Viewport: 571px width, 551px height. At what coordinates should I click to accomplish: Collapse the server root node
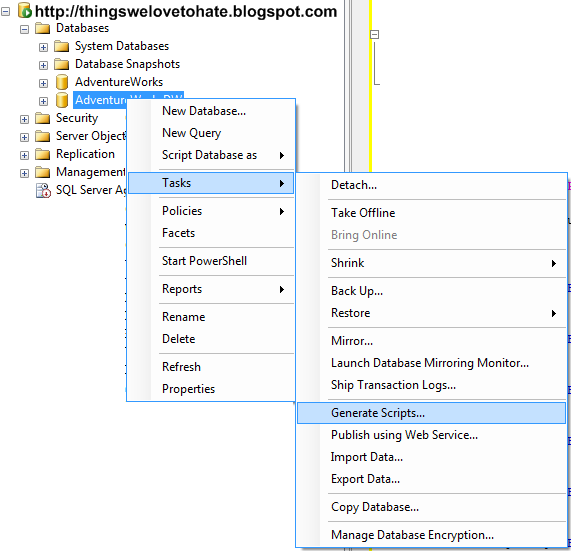(5, 12)
